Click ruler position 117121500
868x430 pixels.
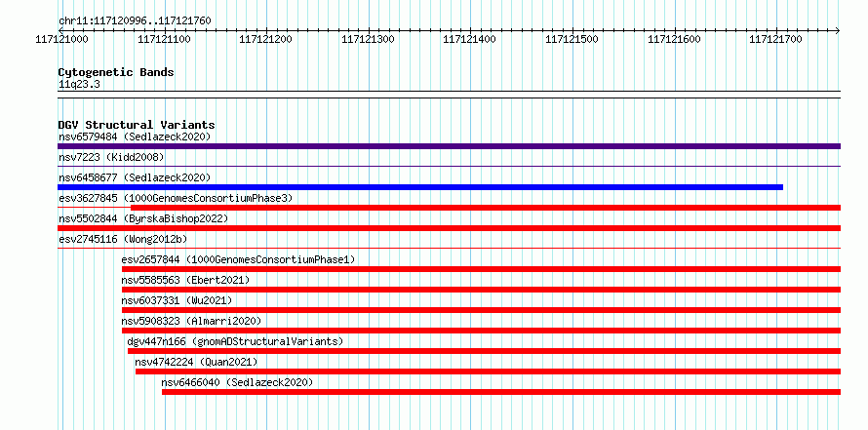pos(572,39)
